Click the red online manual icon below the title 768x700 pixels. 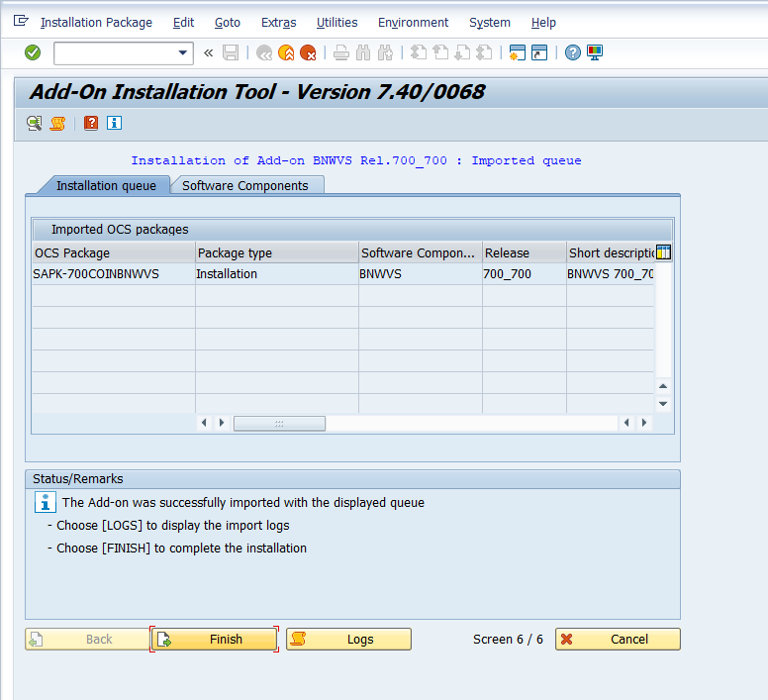pyautogui.click(x=91, y=123)
